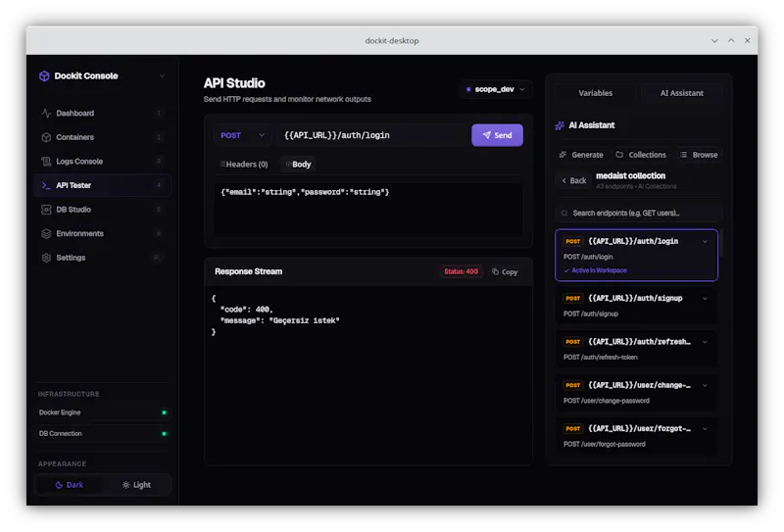Collapse the window using titlebar down chevron
Image resolution: width=784 pixels, height=532 pixels.
pyautogui.click(x=714, y=40)
